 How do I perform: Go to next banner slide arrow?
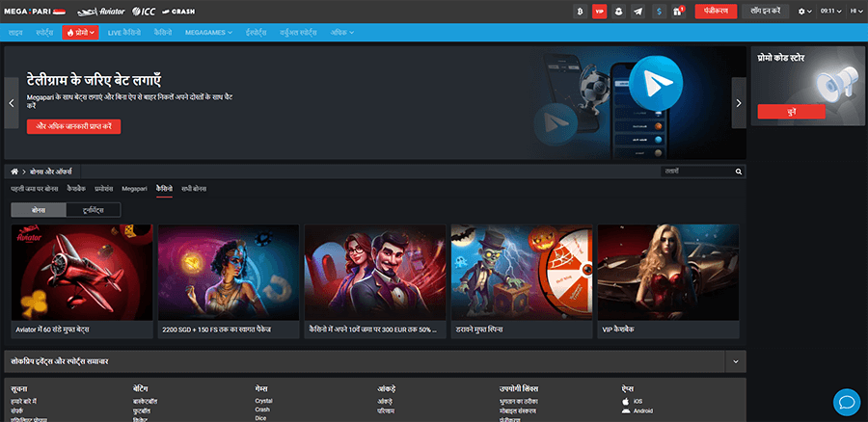(739, 103)
